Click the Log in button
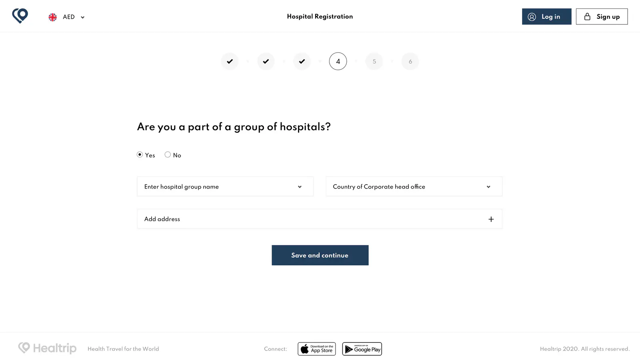The height and width of the screenshot is (364, 640). point(546,17)
